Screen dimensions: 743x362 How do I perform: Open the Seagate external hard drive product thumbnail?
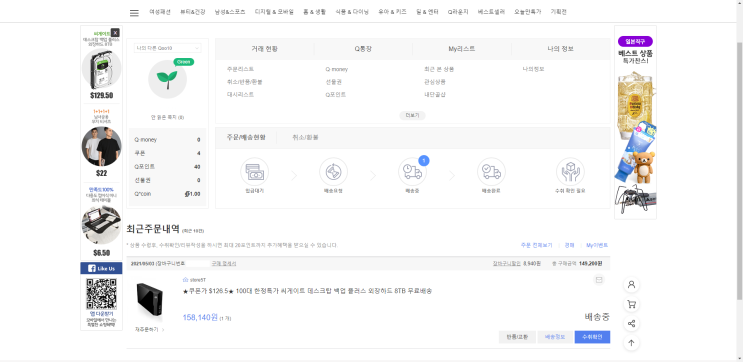[x=149, y=301]
